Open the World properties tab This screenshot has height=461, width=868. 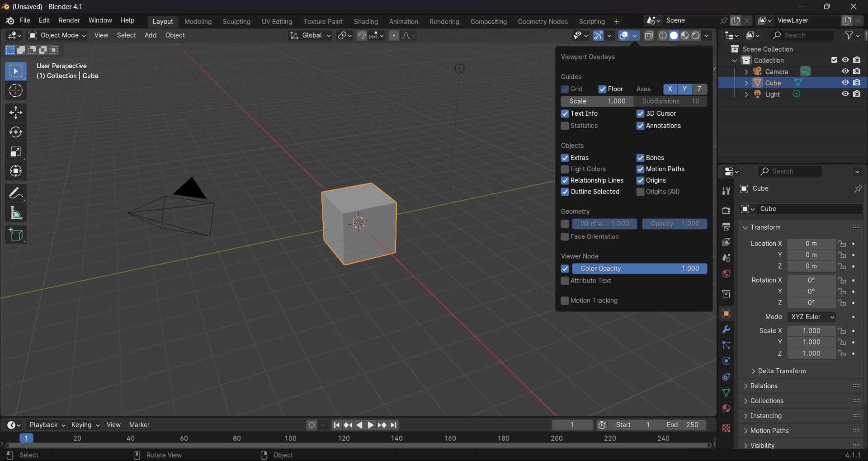[726, 274]
